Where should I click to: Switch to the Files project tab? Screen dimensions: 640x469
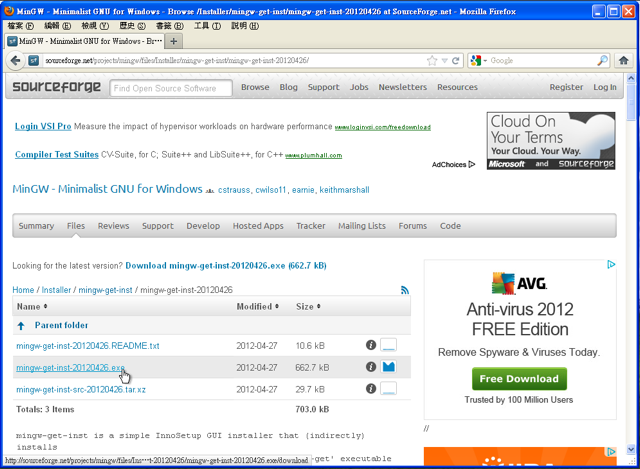76,226
